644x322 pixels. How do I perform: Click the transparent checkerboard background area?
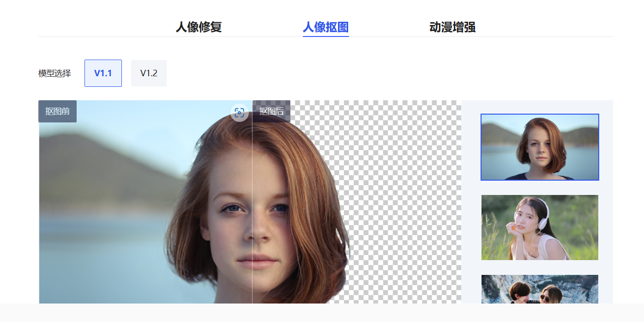click(402, 208)
